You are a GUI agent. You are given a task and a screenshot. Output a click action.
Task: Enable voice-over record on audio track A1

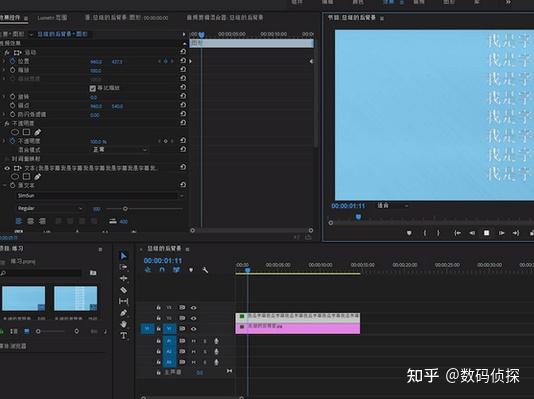(x=216, y=341)
